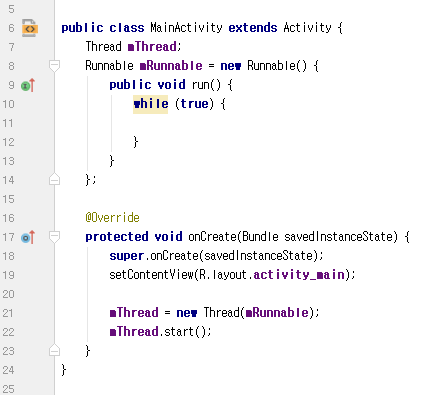Click the related XML file icon on line 6
The height and width of the screenshot is (395, 422).
pos(30,28)
